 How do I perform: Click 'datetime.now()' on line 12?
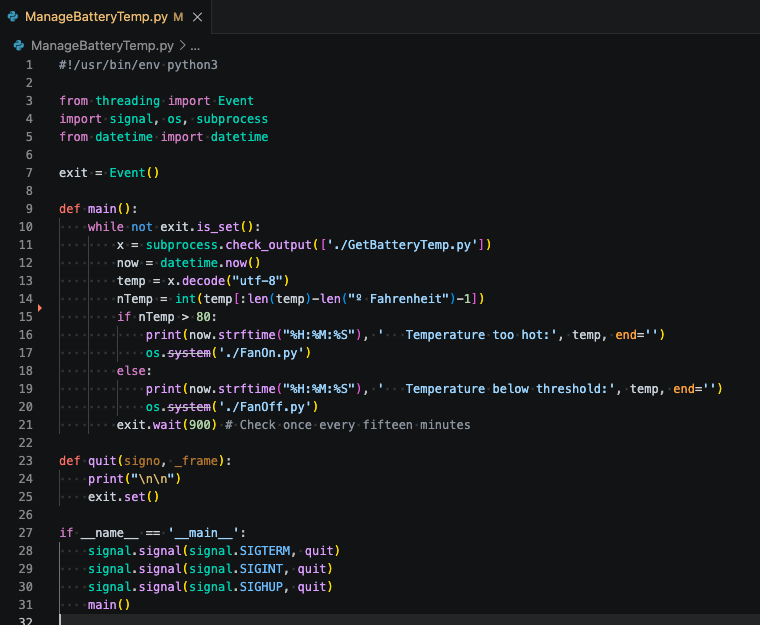click(210, 263)
